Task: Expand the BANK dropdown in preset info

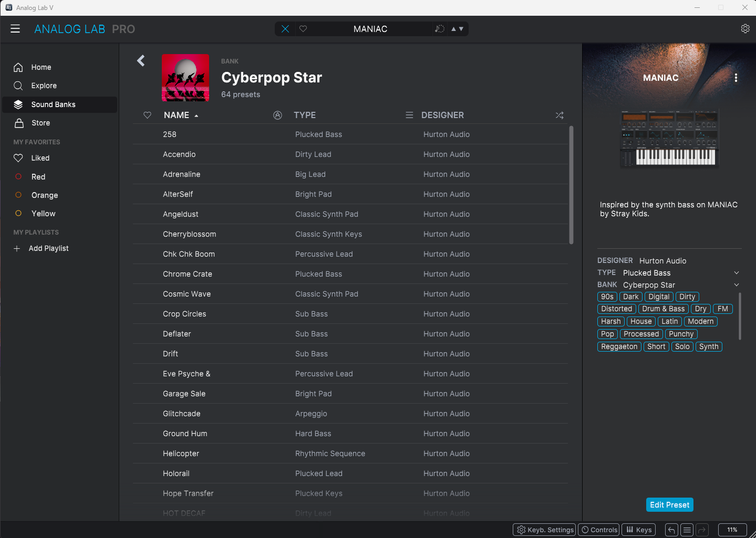Action: tap(737, 285)
